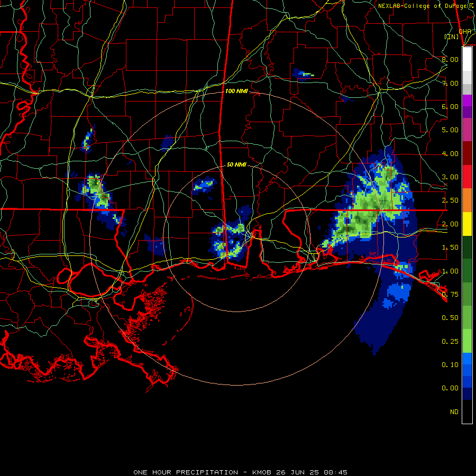Click the magenta legend swatch above 6.00
Viewport: 476px width, 476px height.
tap(467, 100)
